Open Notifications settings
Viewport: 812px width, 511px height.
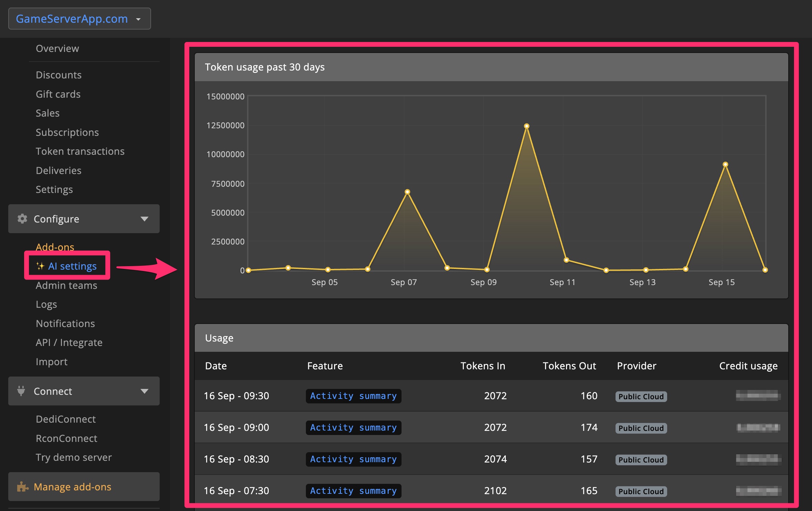[x=65, y=324]
